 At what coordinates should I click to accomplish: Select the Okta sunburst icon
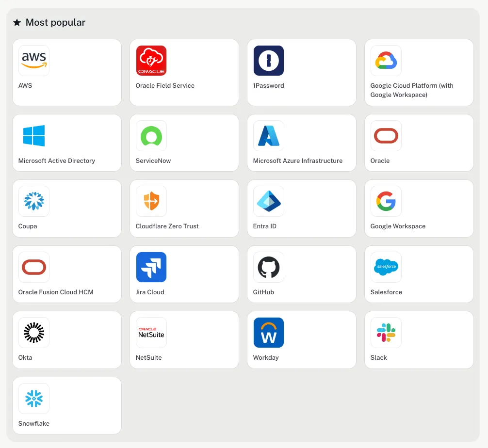click(34, 333)
